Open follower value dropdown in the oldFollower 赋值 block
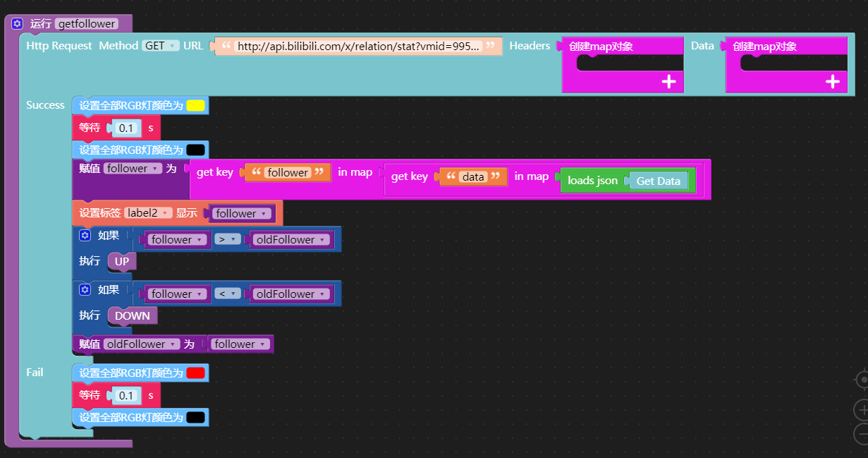This screenshot has width=868, height=458. pyautogui.click(x=240, y=344)
